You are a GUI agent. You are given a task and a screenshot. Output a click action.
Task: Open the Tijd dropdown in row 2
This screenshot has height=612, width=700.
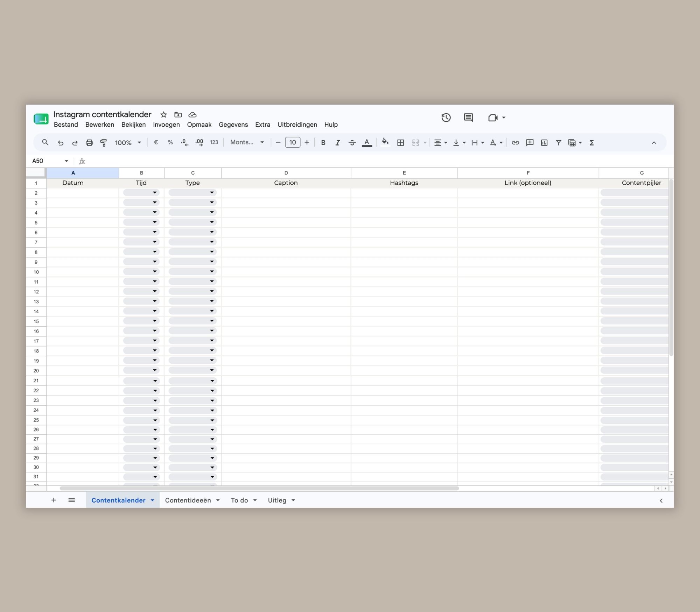pyautogui.click(x=141, y=193)
